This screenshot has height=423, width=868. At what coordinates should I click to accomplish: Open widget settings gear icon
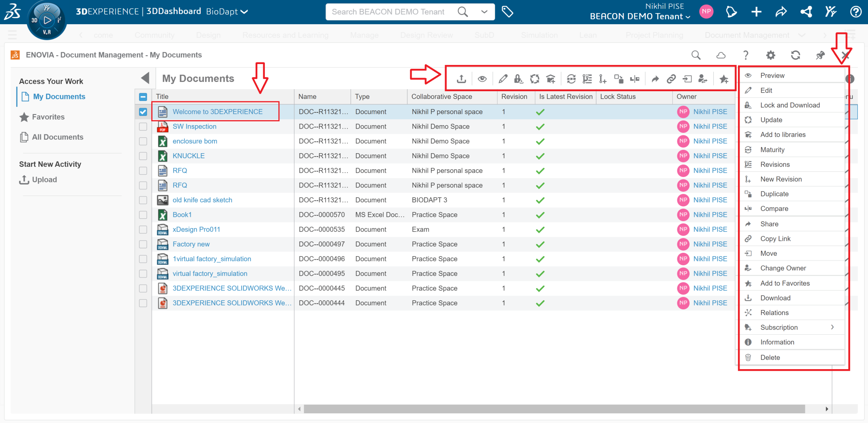[x=771, y=55]
